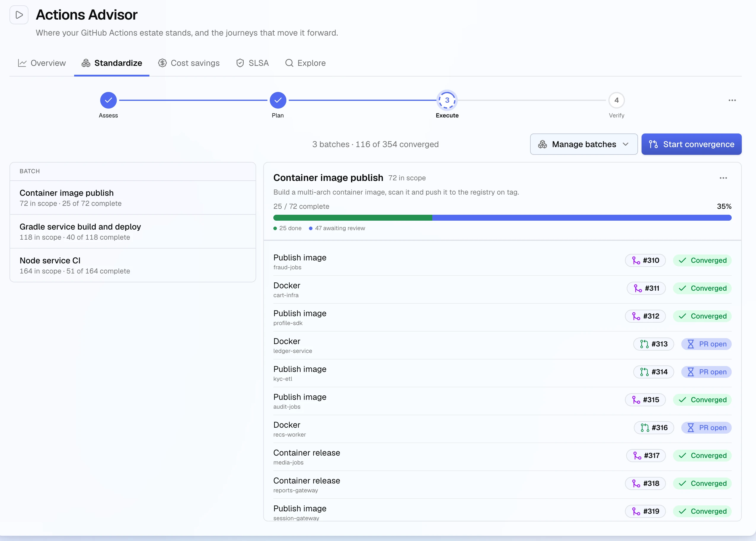Viewport: 756px width, 541px height.
Task: Open merged PR #319 badge
Action: (645, 511)
